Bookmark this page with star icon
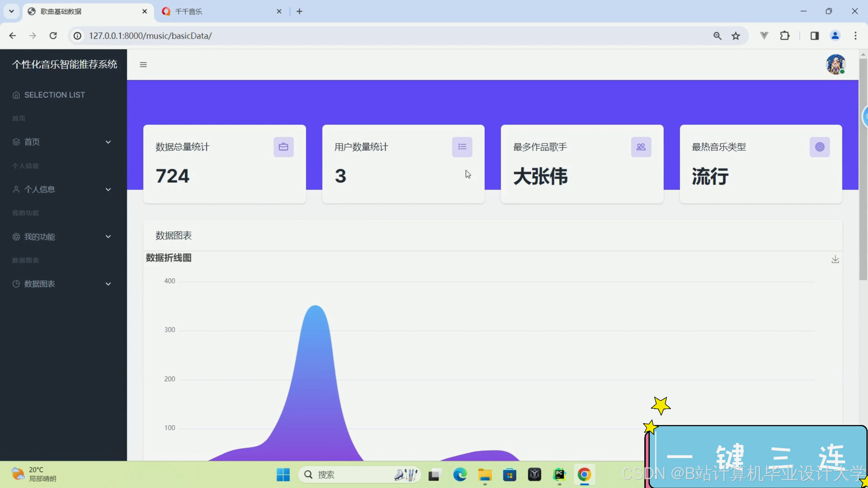This screenshot has width=868, height=488. 736,36
